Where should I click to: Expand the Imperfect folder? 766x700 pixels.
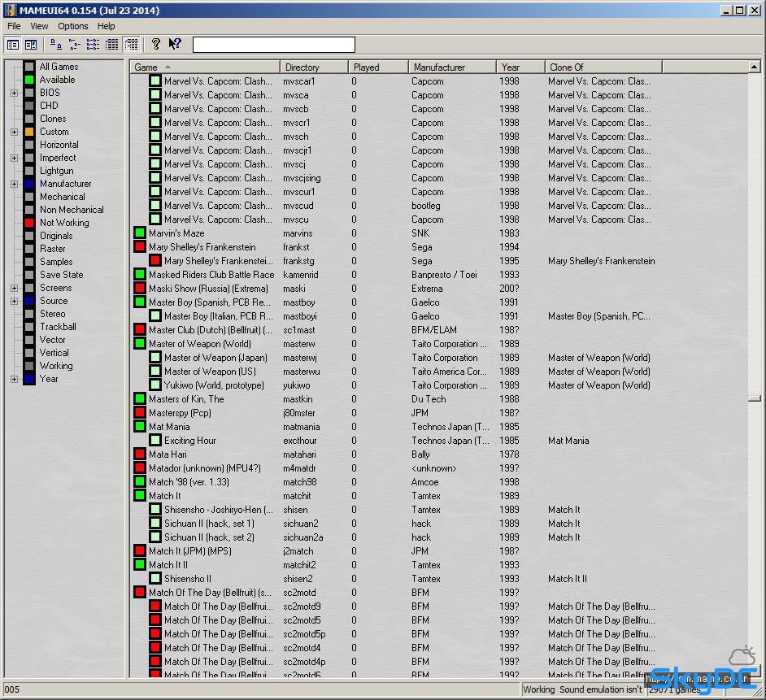click(x=14, y=158)
